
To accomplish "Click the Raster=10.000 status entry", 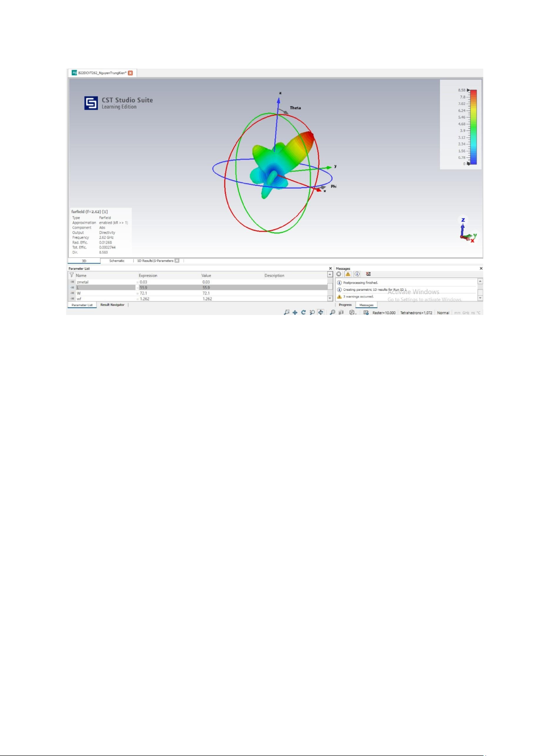I will coord(384,313).
